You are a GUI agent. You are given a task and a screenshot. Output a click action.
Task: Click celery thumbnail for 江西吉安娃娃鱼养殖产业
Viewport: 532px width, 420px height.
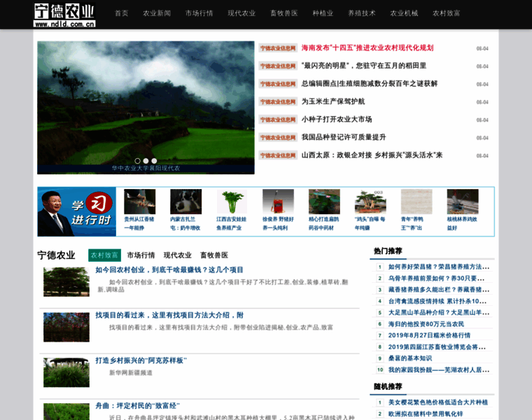[x=232, y=202]
